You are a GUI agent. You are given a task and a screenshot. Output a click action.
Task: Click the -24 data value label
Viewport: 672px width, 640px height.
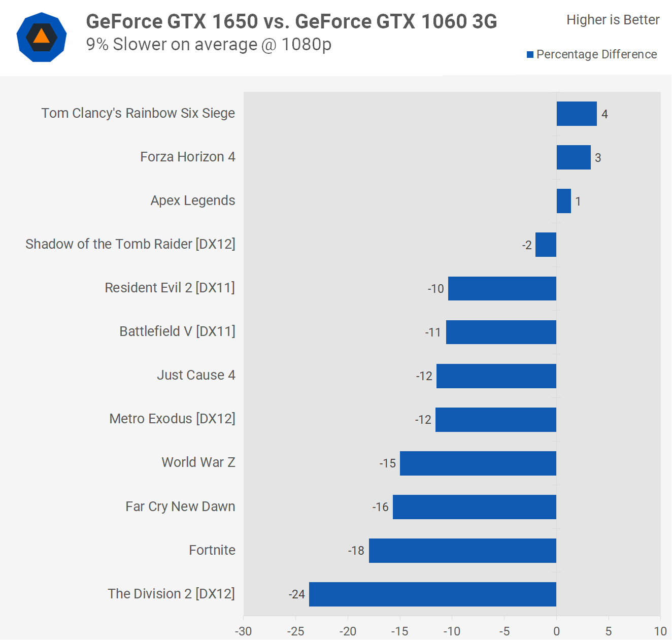(x=296, y=594)
